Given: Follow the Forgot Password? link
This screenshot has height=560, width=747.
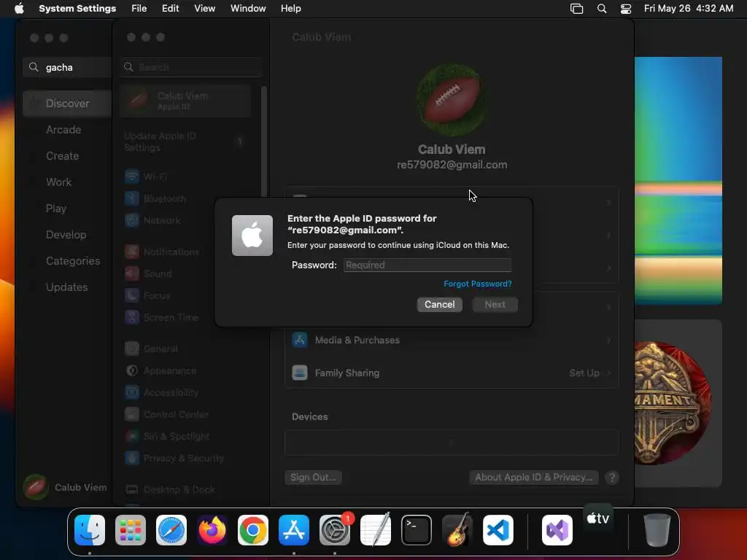Looking at the screenshot, I should [477, 284].
